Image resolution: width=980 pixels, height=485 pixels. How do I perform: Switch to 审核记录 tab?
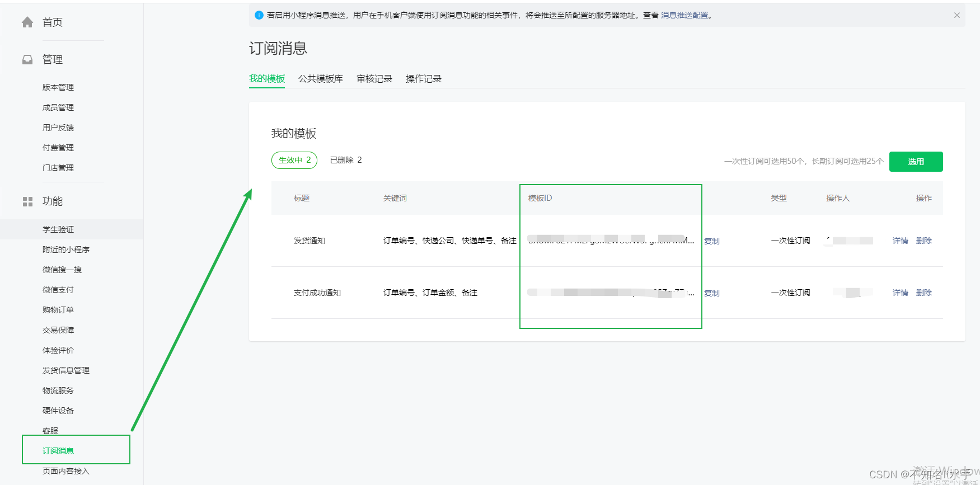[374, 79]
